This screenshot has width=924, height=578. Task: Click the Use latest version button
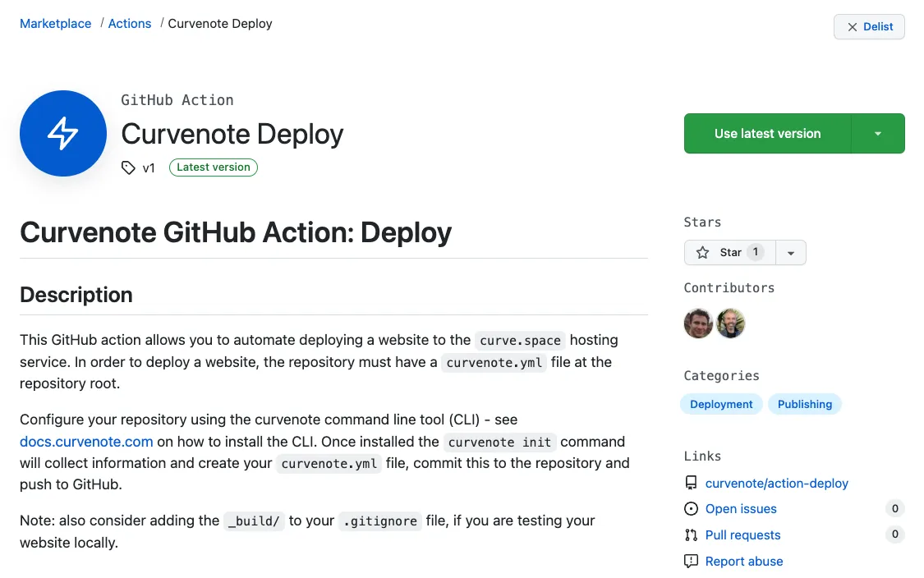[767, 133]
